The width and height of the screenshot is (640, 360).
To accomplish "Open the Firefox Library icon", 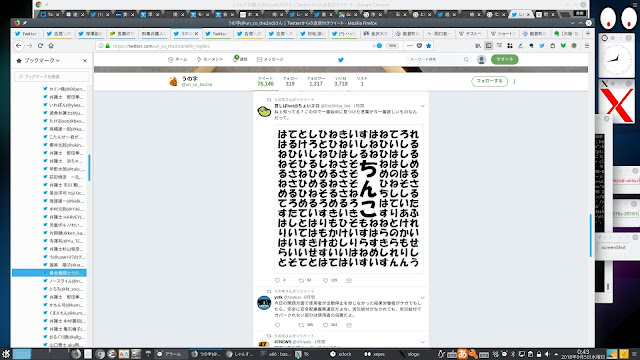I will coord(478,46).
